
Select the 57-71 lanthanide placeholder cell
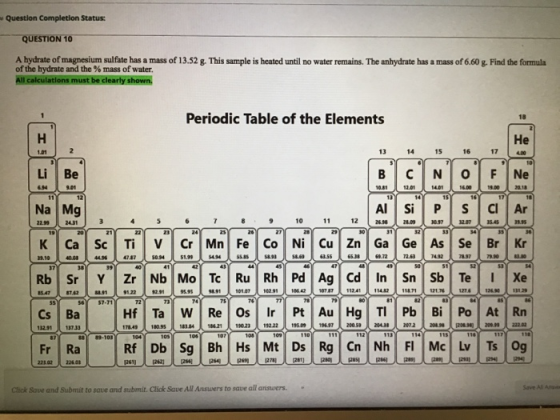(x=101, y=315)
